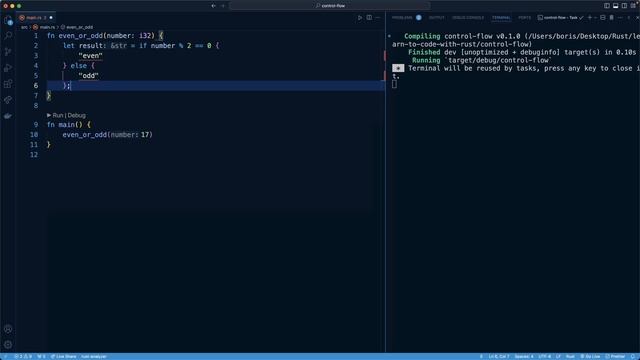This screenshot has width=640, height=360.
Task: Go forward with the navigation arrow
Action: coord(223,6)
